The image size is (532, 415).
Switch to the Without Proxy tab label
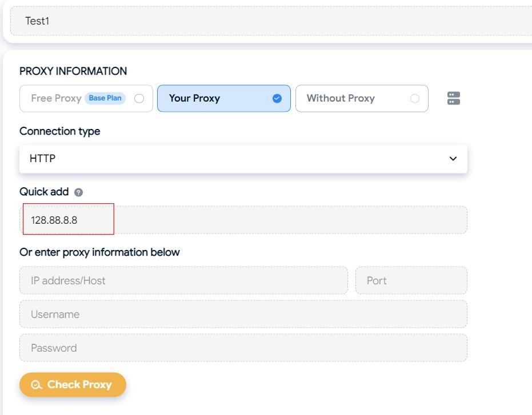coord(341,98)
